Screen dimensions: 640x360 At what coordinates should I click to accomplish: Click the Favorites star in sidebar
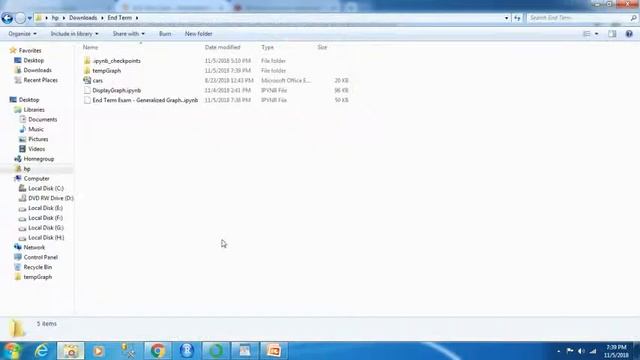pos(13,50)
